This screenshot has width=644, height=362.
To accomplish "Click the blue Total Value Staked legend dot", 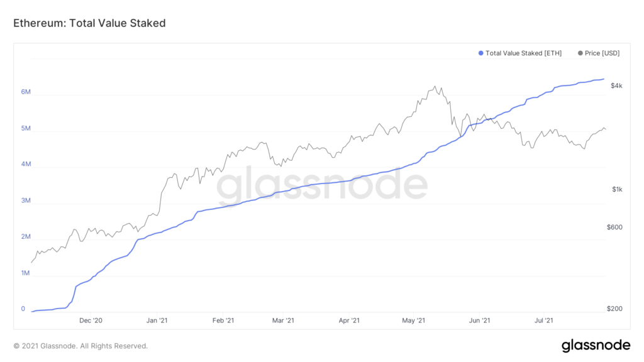I will click(481, 53).
